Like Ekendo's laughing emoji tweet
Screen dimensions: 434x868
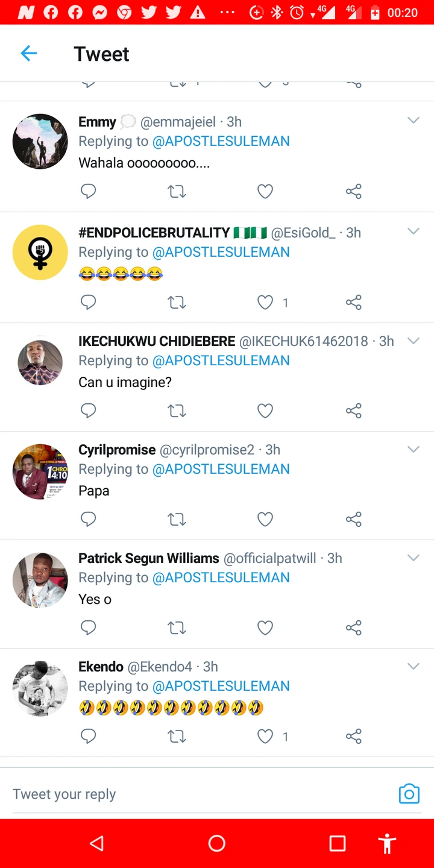coord(265,737)
